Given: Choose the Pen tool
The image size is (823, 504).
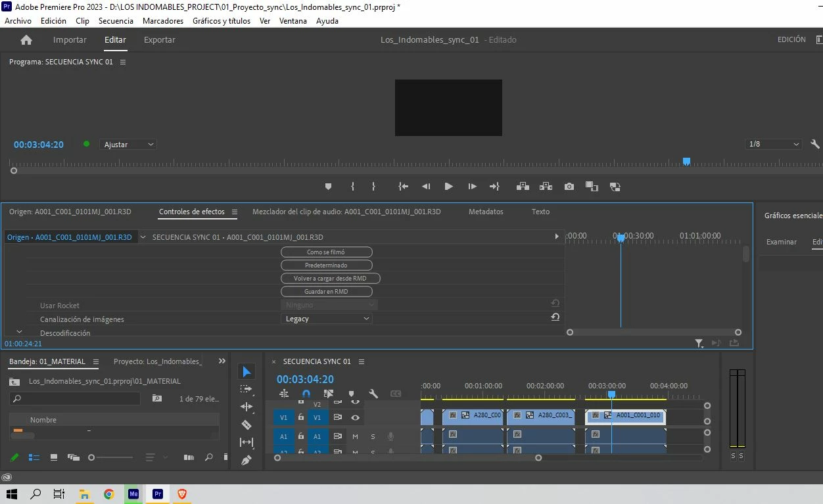Looking at the screenshot, I should (247, 460).
